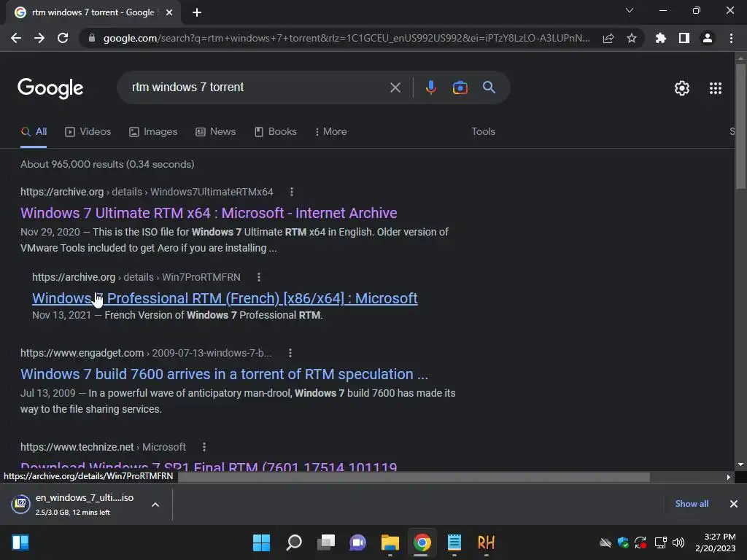Image resolution: width=747 pixels, height=560 pixels.
Task: Open Google quick settings gear
Action: 682,88
